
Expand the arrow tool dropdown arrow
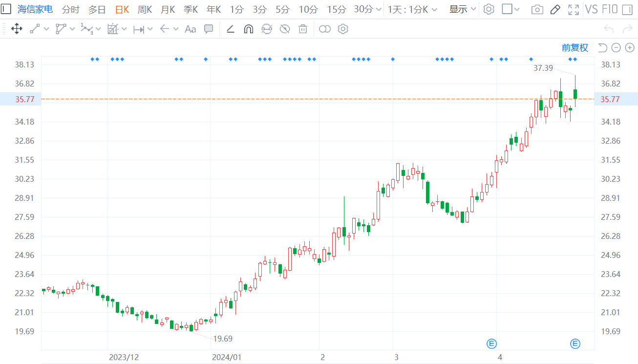tap(176, 29)
